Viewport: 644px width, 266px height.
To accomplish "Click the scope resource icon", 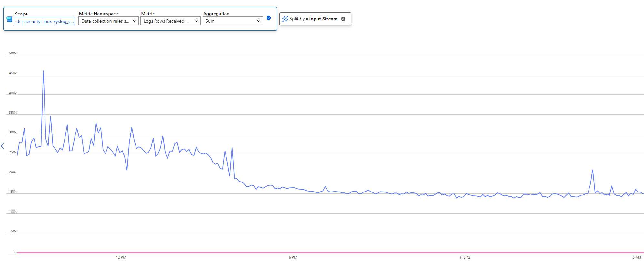I will tap(9, 19).
